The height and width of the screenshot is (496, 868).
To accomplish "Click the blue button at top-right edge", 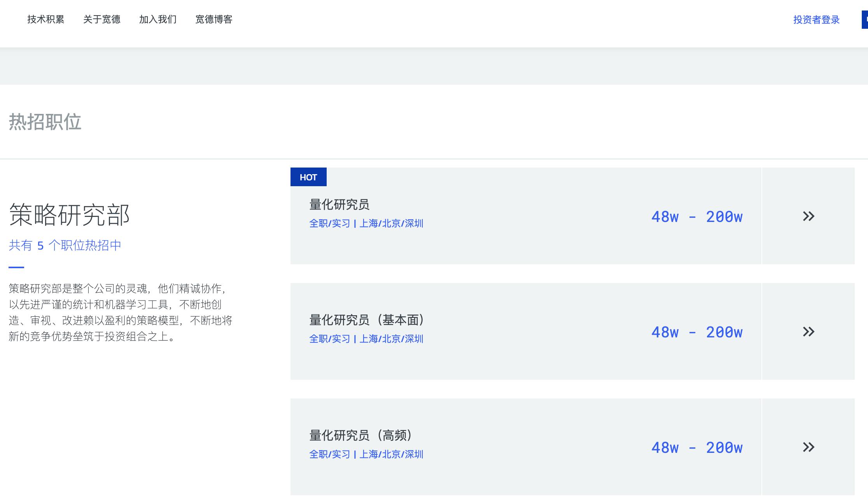I will coord(865,20).
